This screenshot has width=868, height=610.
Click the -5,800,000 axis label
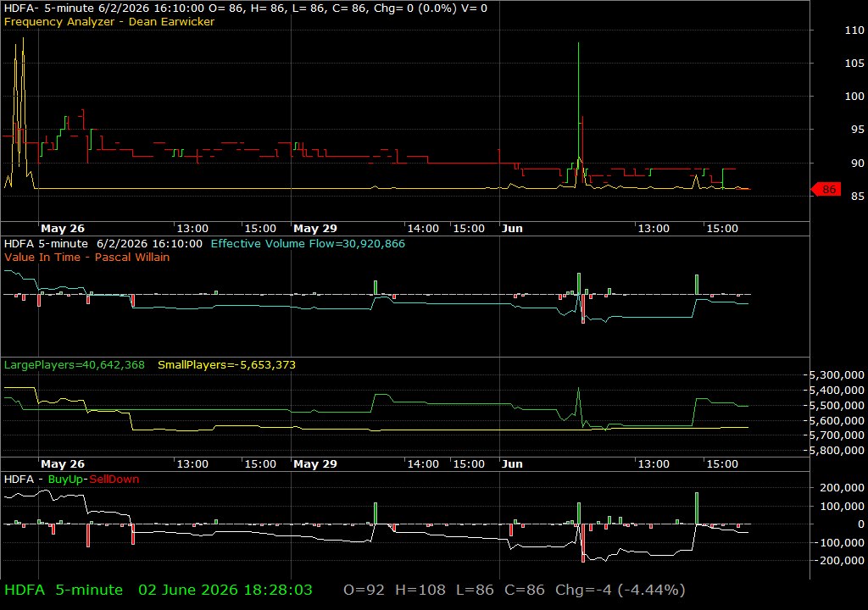(836, 451)
